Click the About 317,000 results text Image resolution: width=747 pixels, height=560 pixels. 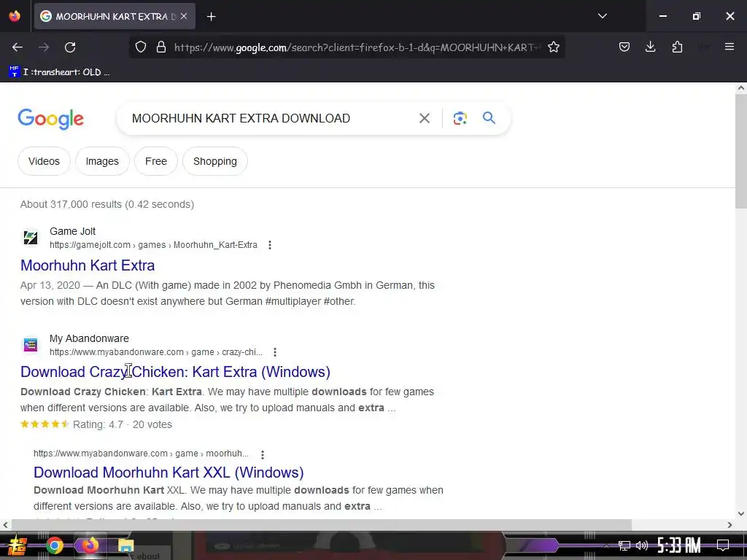pyautogui.click(x=107, y=204)
